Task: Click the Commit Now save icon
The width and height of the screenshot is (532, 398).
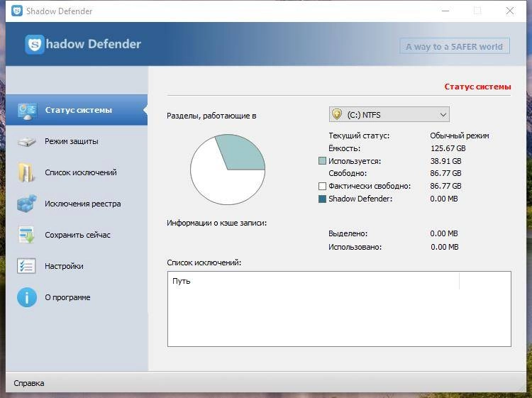Action: [x=26, y=235]
